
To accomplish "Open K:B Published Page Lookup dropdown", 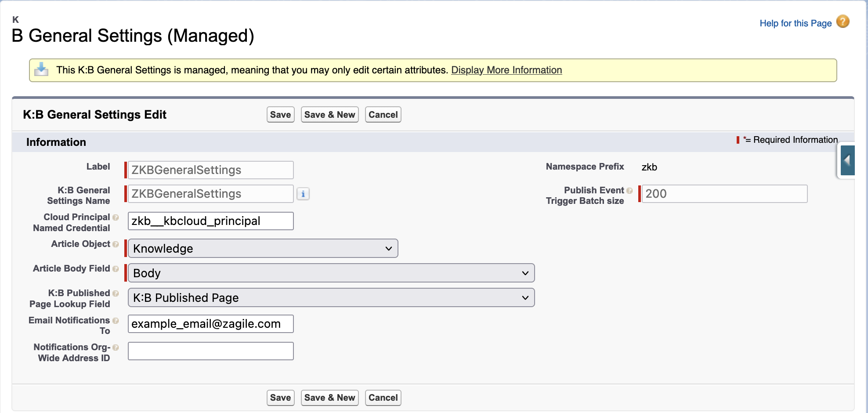I will tap(331, 298).
